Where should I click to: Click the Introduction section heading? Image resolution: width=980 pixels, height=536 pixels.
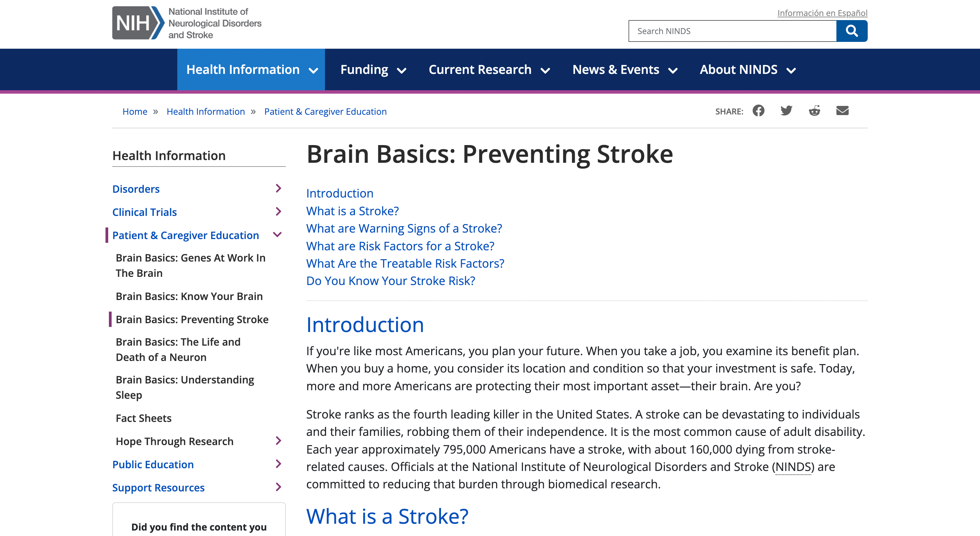pyautogui.click(x=365, y=325)
